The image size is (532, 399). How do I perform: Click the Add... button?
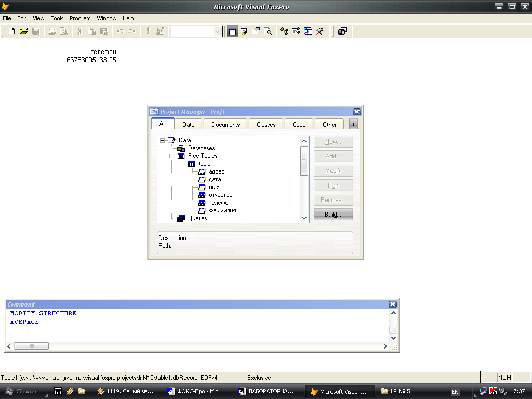click(x=333, y=156)
